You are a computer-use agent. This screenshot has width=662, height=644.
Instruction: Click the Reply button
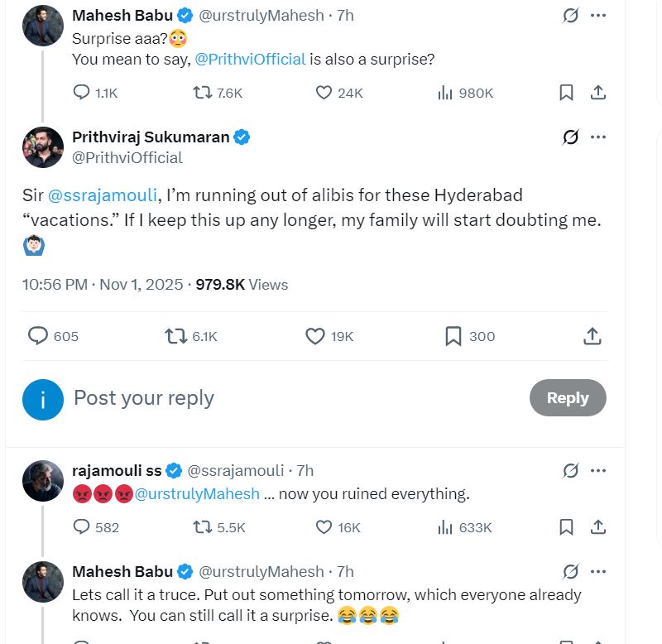click(x=568, y=398)
